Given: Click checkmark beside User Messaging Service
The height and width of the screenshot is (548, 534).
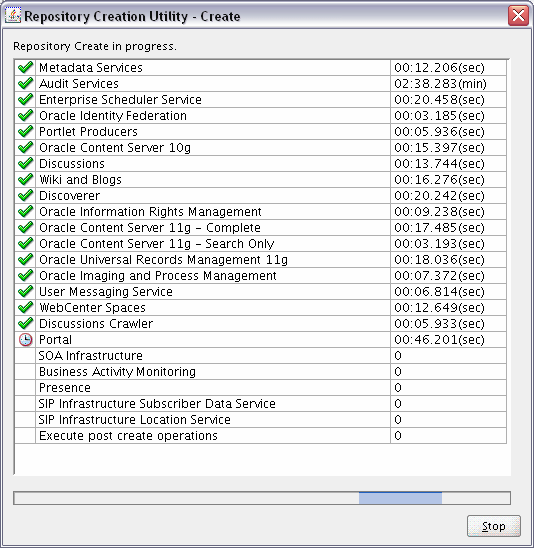Looking at the screenshot, I should coord(26,291).
